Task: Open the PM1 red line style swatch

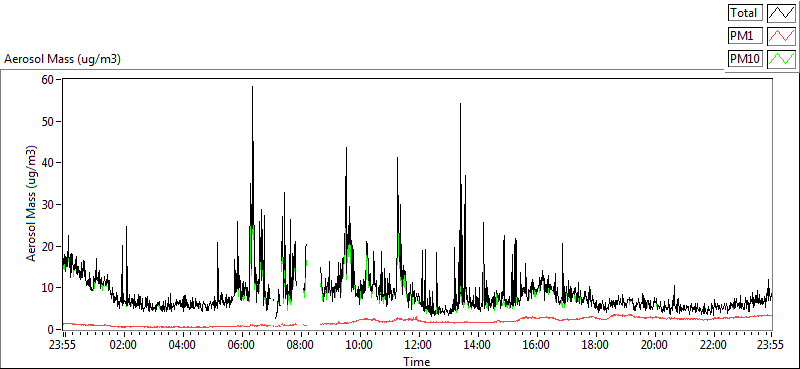Action: click(x=782, y=36)
